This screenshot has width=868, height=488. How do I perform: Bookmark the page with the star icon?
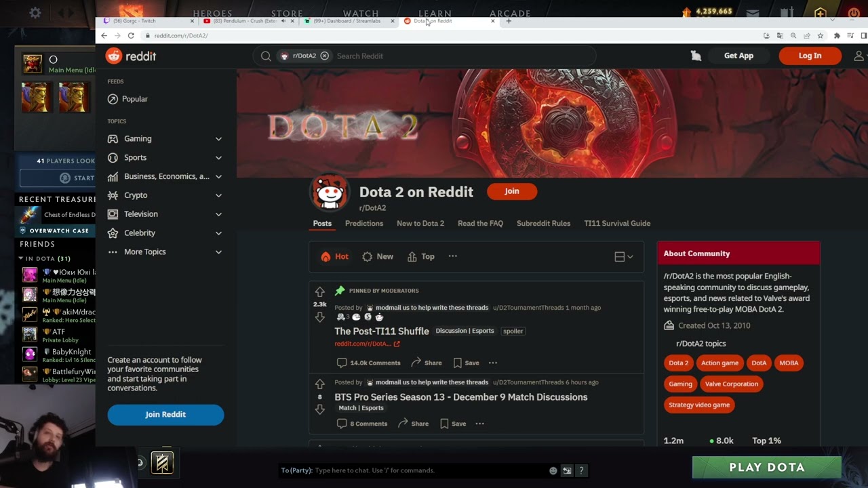point(821,35)
